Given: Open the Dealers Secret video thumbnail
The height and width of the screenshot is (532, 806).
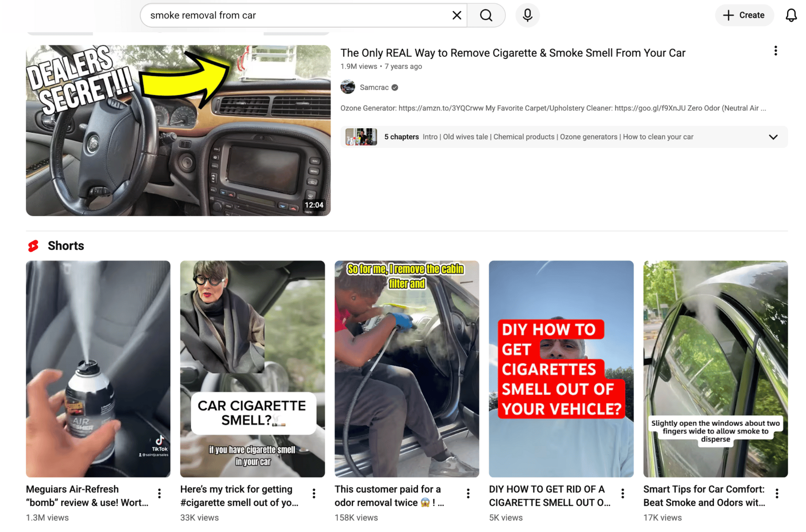Looking at the screenshot, I should (x=178, y=130).
